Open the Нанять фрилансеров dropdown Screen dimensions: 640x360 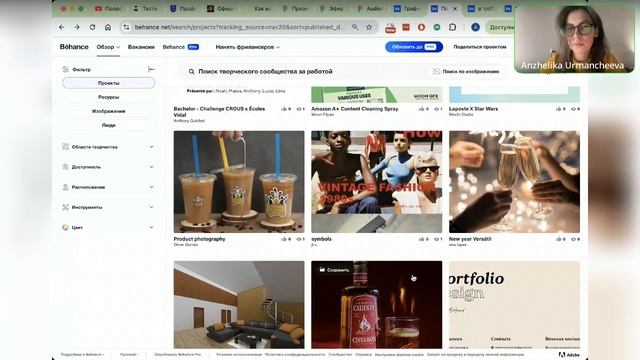click(248, 47)
